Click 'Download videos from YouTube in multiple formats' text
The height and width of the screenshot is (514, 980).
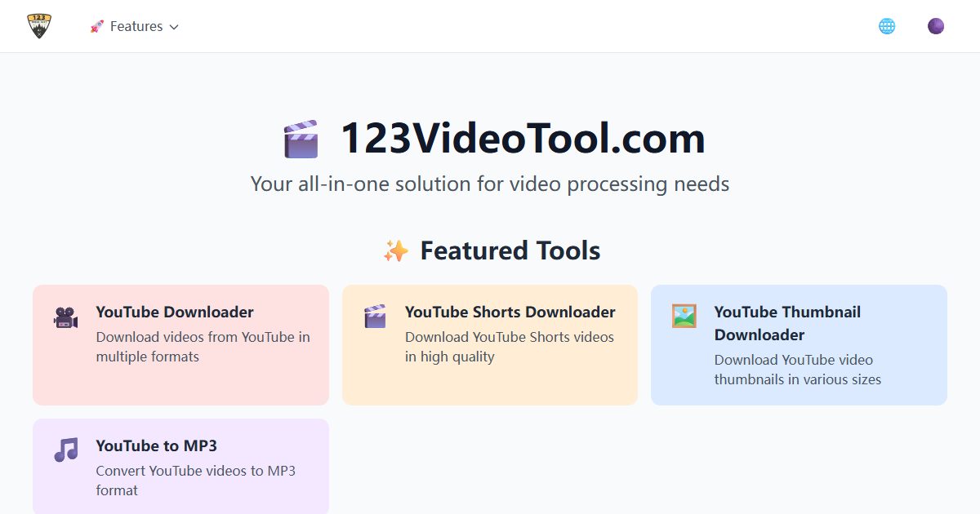coord(203,347)
